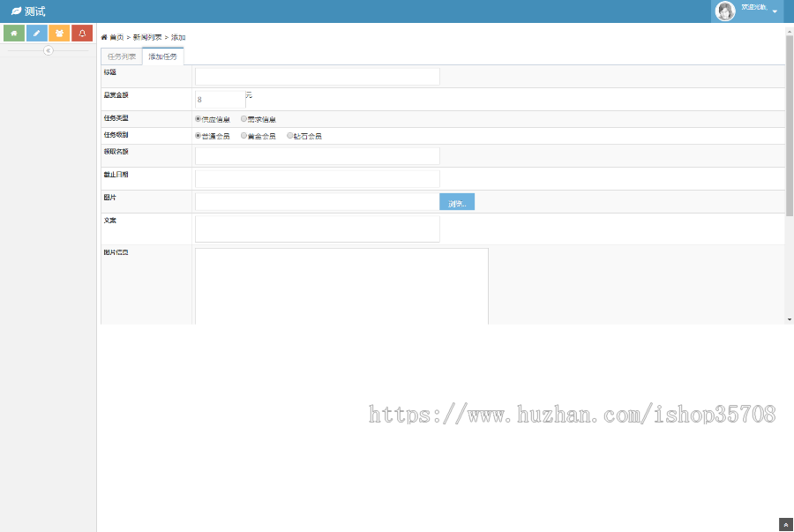Select the 添加任务 tab
Image resolution: width=794 pixels, height=532 pixels.
pos(163,56)
